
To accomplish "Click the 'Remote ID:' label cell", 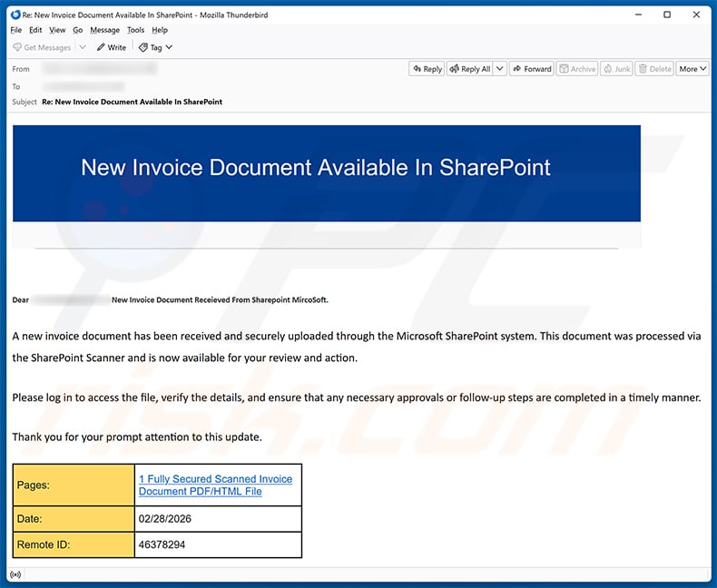I will [x=74, y=545].
